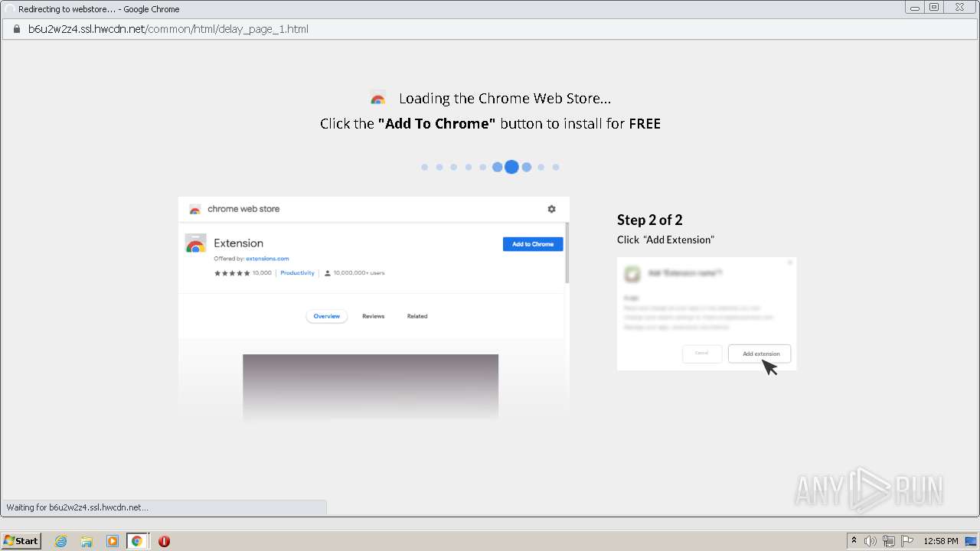Click the five-star rating

232,273
